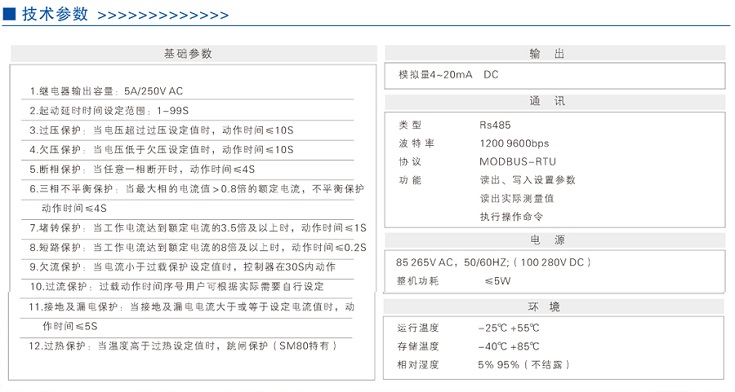Click the ≤5W value
This screenshot has width=735, height=392.
tap(498, 281)
